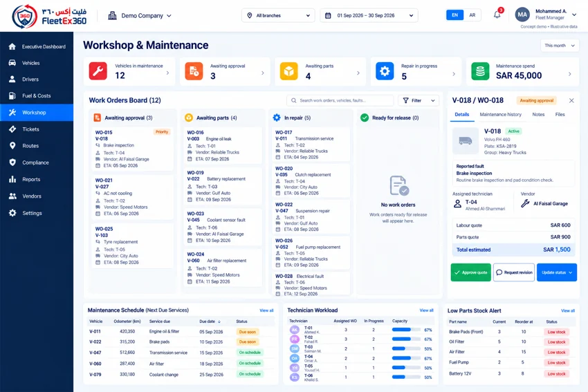Click the FleetEx360 logo
The height and width of the screenshot is (392, 588).
click(x=49, y=16)
